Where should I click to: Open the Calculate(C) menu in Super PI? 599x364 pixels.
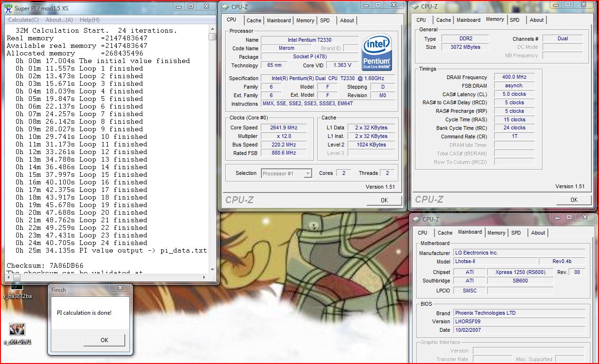click(x=23, y=20)
